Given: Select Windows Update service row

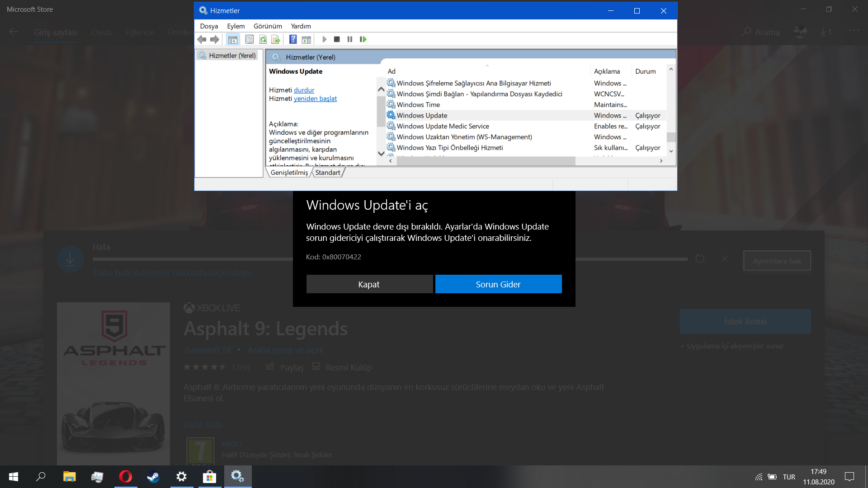Looking at the screenshot, I should [526, 116].
